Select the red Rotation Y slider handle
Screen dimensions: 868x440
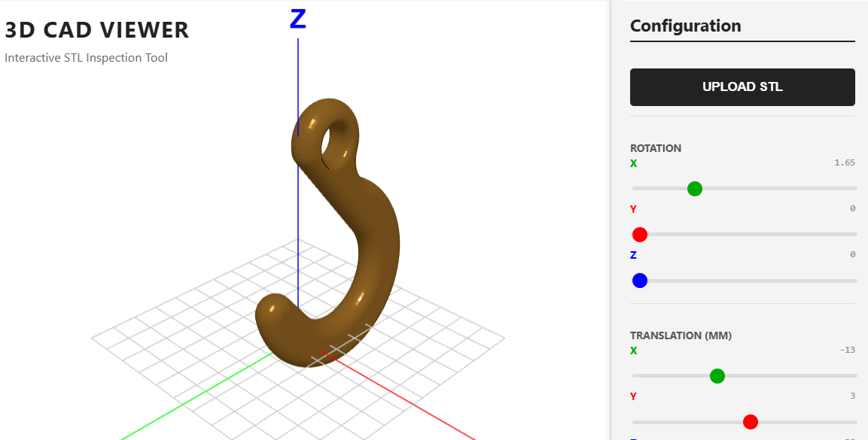639,234
